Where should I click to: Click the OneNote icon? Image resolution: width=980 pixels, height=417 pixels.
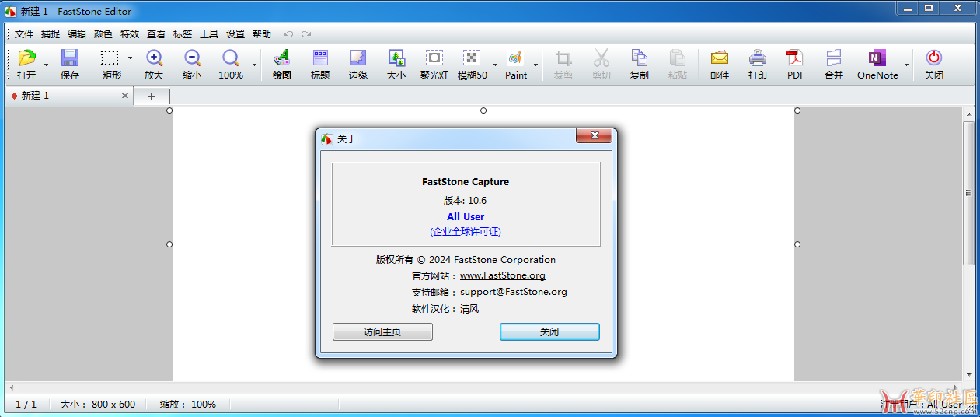(x=877, y=58)
